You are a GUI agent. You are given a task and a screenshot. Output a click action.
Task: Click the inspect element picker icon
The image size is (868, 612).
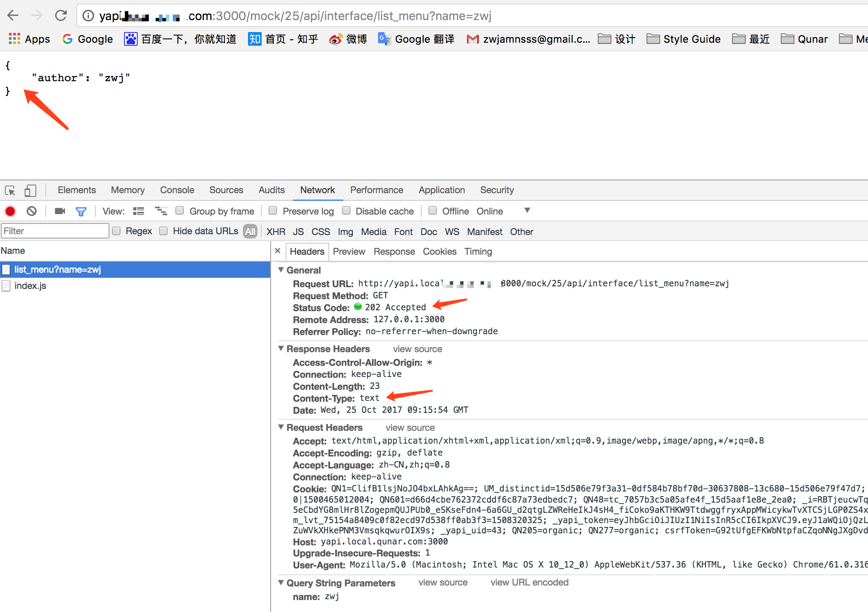(x=10, y=190)
